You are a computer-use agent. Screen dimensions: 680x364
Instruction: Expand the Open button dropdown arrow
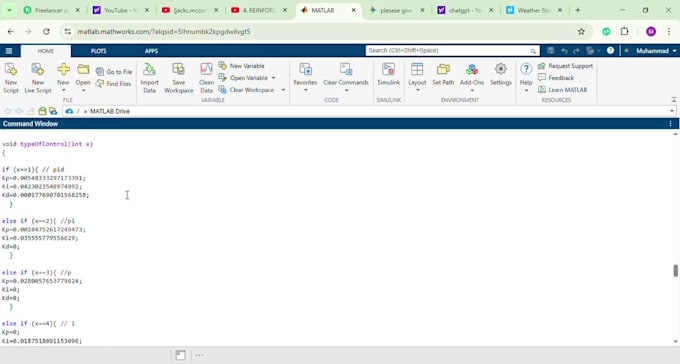tap(83, 90)
